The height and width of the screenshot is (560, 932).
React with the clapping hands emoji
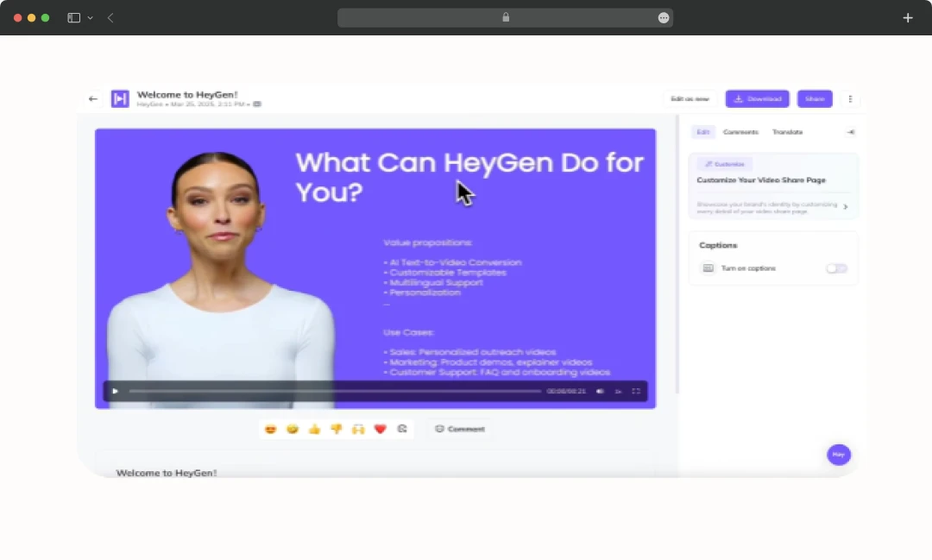357,429
